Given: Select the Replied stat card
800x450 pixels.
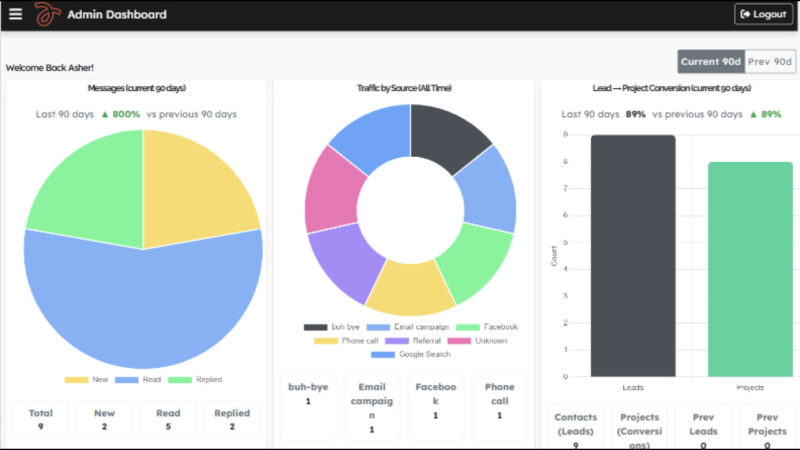Looking at the screenshot, I should [x=232, y=418].
